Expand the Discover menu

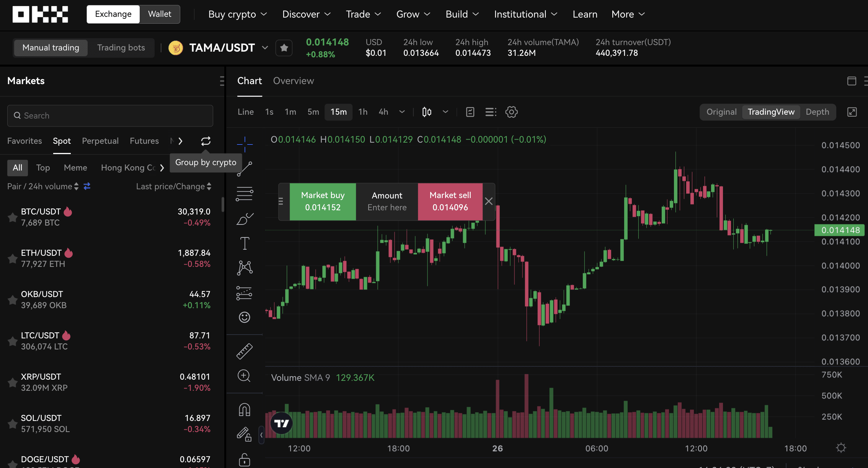pos(307,14)
